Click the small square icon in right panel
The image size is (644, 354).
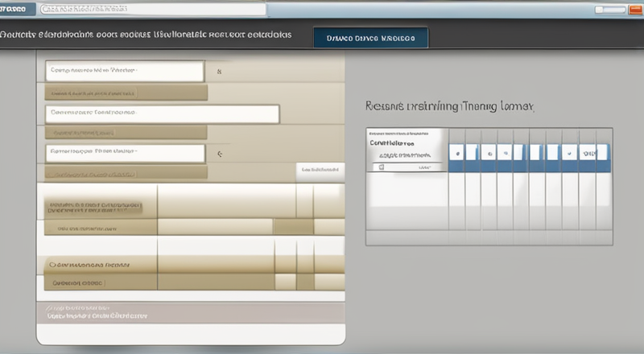[382, 167]
